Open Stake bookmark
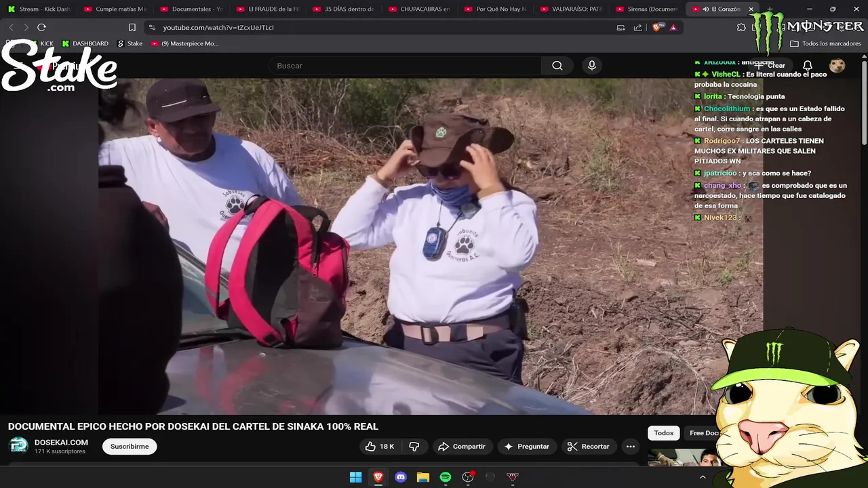This screenshot has height=488, width=868. click(x=130, y=43)
